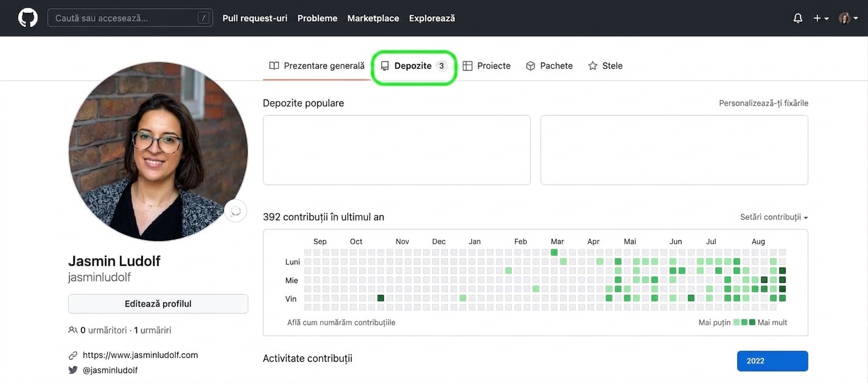Viewport: 868px width, 383px height.
Task: Click Personalizează-ți fixările link
Action: pos(763,103)
